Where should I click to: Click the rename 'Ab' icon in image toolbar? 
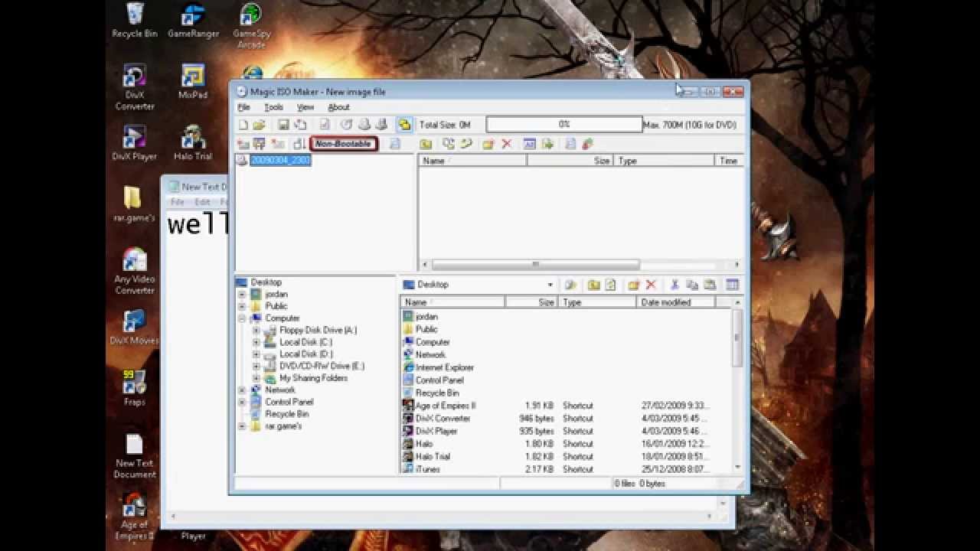pos(529,144)
